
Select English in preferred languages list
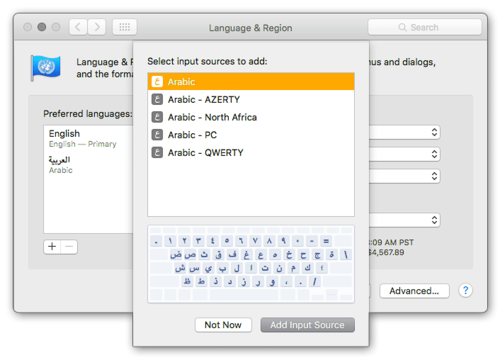[88, 138]
